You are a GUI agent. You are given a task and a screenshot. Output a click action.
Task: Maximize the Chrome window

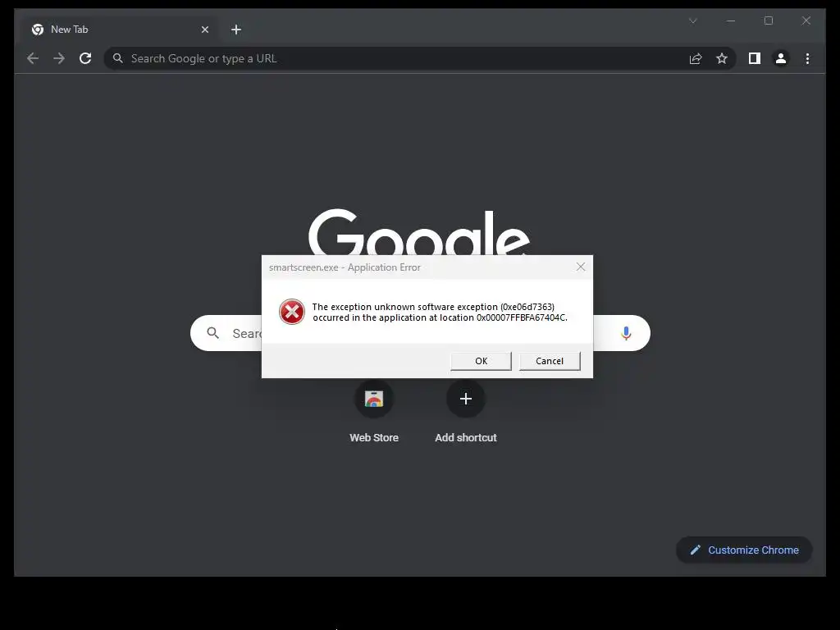click(769, 21)
